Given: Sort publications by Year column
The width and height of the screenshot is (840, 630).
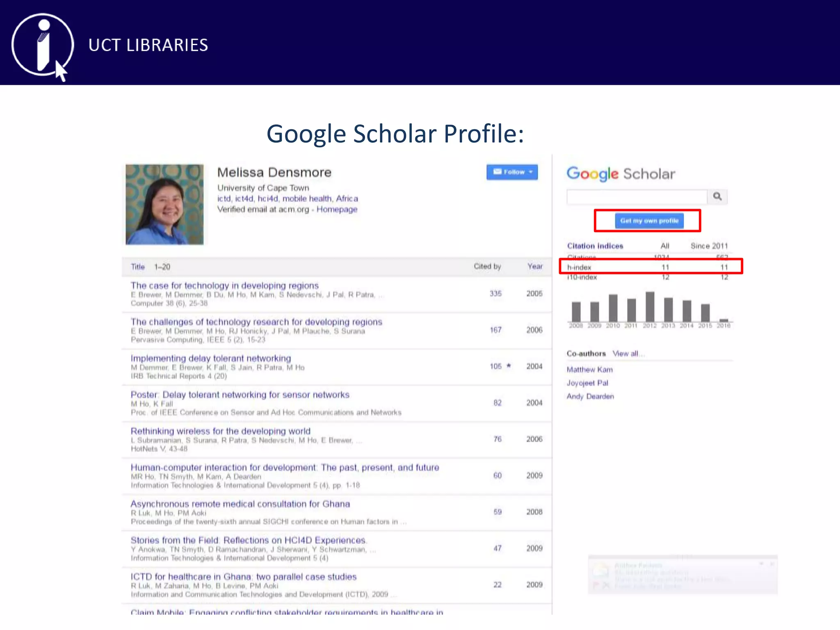Looking at the screenshot, I should click(534, 266).
